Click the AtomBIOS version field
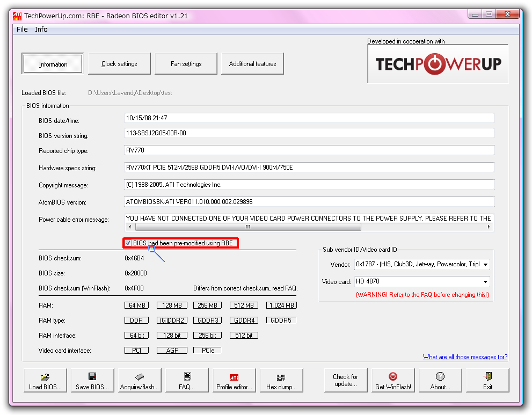The width and height of the screenshot is (532, 415). pos(309,201)
